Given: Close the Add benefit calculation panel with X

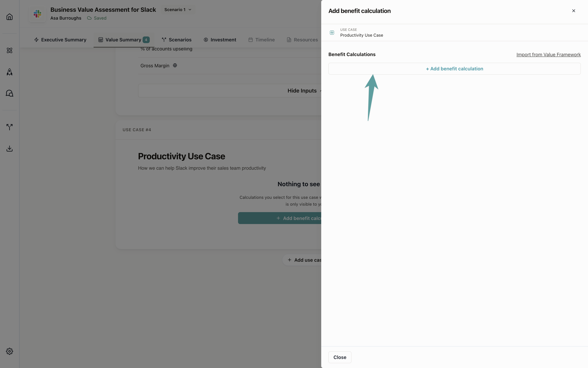Looking at the screenshot, I should tap(574, 11).
